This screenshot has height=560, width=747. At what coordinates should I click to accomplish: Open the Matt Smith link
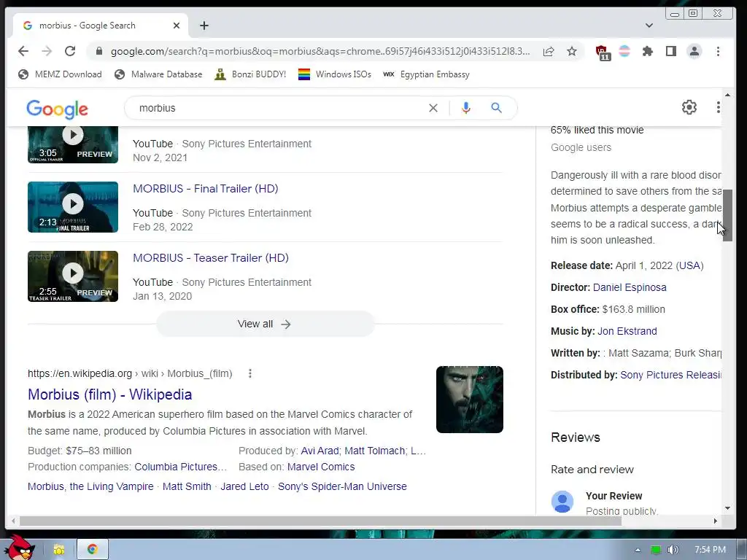pyautogui.click(x=187, y=486)
